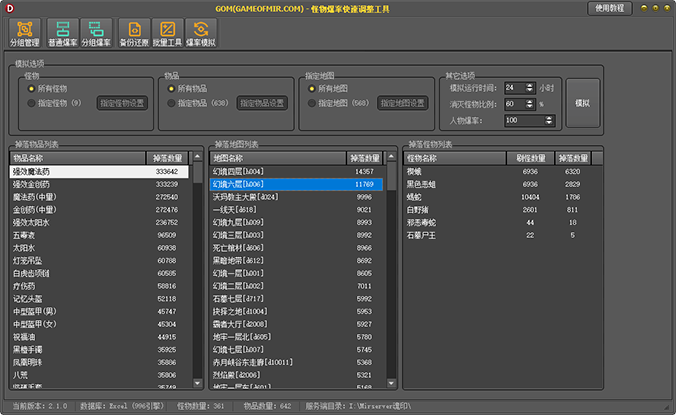Launch the 批量工具 toolbar tool
Screen dimensions: 676x415
[167, 33]
